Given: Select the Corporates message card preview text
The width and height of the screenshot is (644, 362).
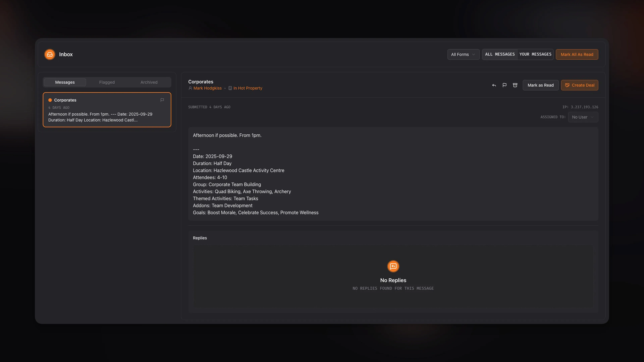Looking at the screenshot, I should tap(100, 117).
